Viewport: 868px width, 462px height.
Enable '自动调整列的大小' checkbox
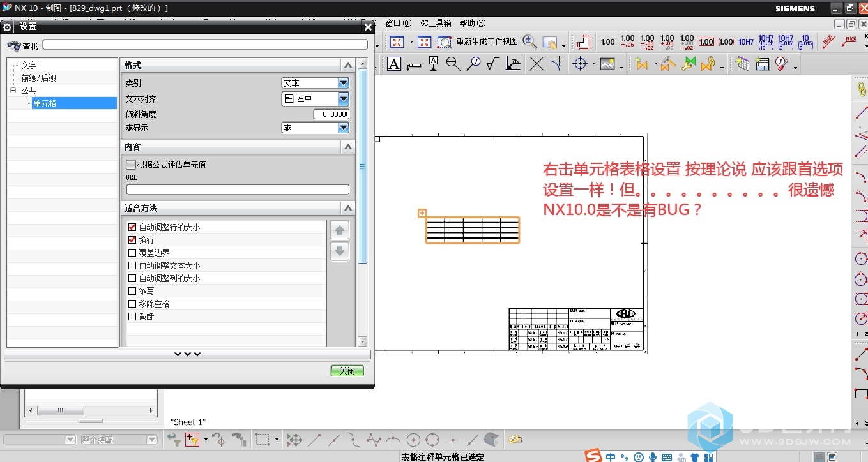tap(132, 278)
